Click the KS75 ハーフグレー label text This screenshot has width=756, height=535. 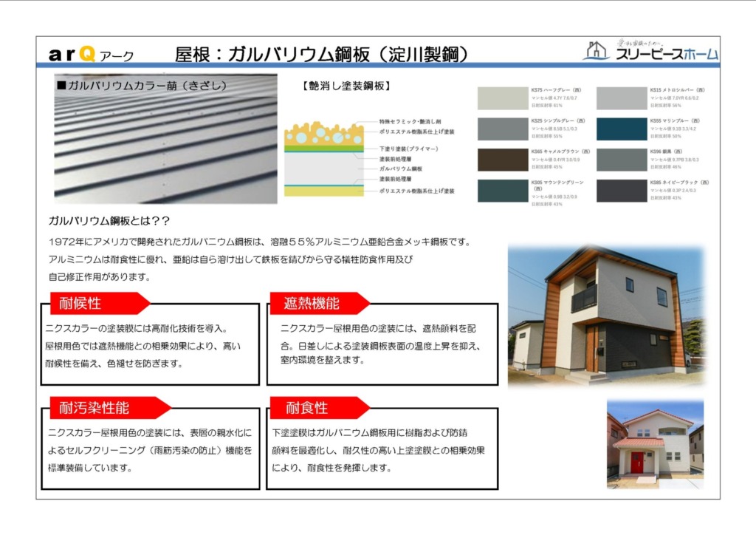(x=556, y=89)
